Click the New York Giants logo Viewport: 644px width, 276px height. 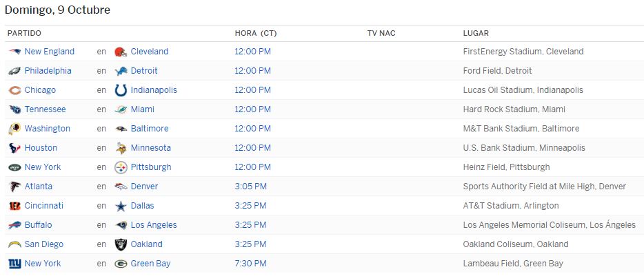14,264
